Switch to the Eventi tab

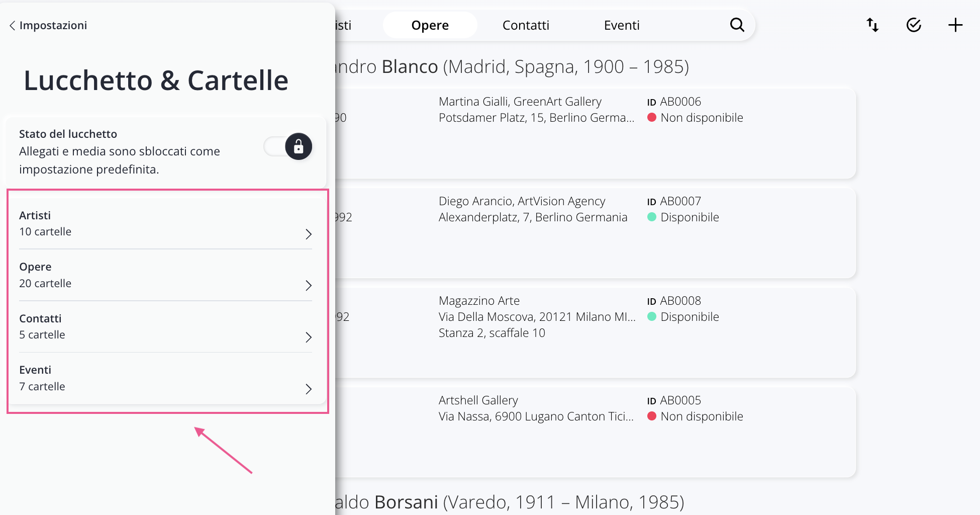[x=622, y=25]
